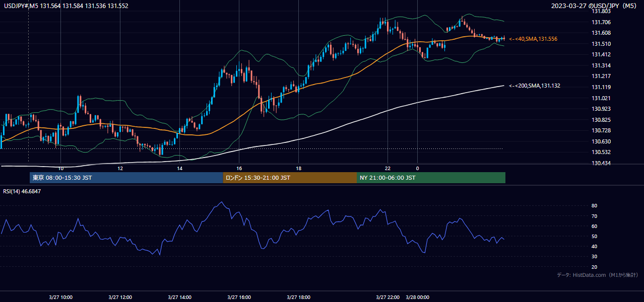
Task: Click the London session bar ロンドン 15:30-21:00 JST
Action: [290, 178]
